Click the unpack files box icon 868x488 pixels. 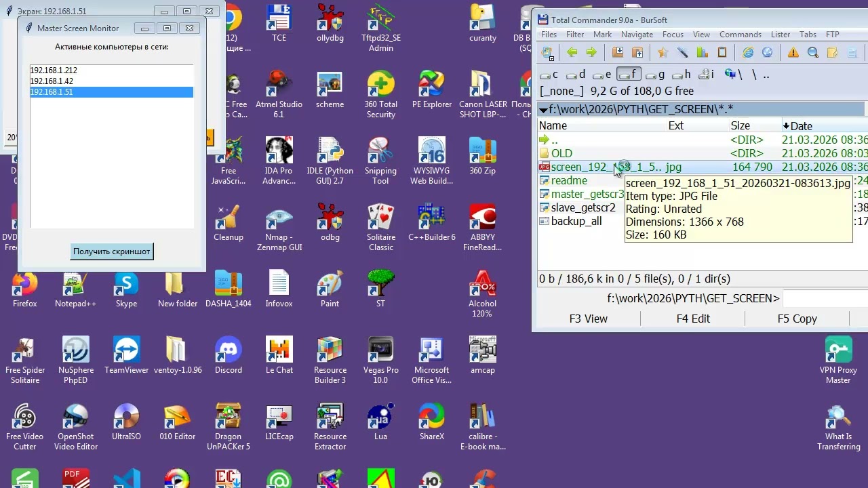coord(637,53)
